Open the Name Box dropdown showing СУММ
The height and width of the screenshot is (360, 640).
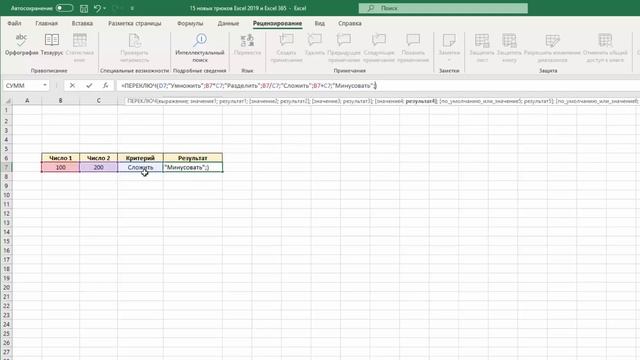(x=44, y=85)
